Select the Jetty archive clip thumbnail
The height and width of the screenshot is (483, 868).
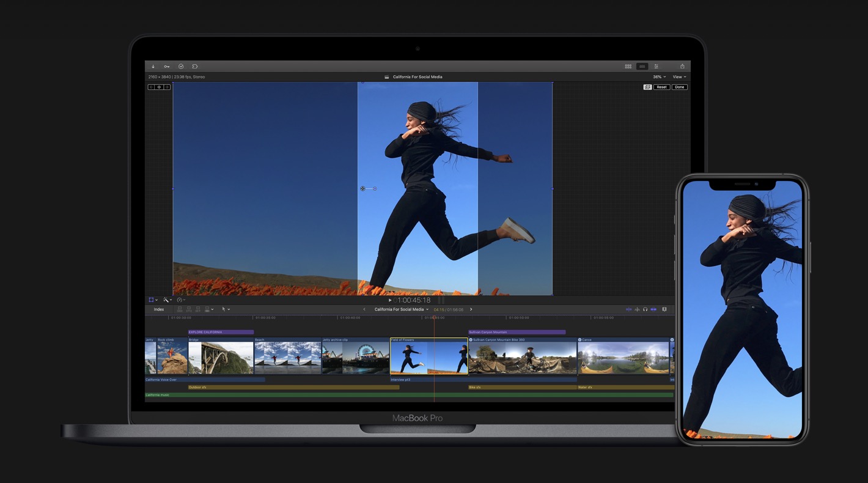click(356, 358)
